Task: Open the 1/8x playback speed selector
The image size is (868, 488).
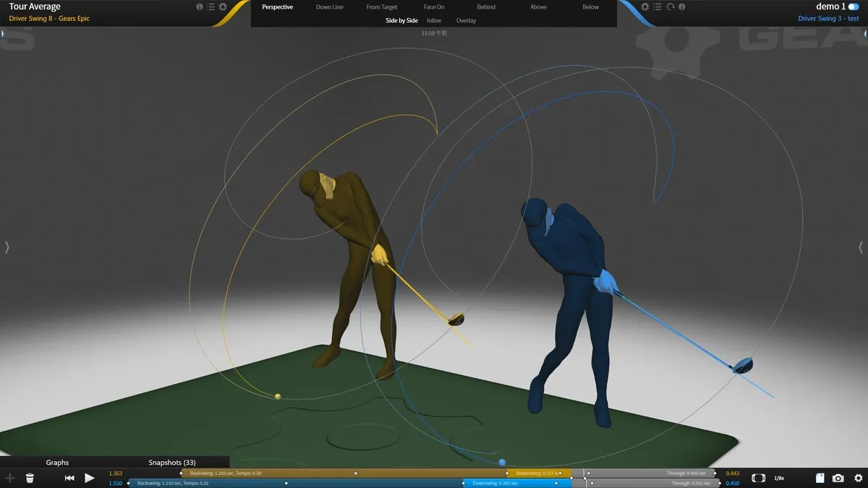Action: tap(779, 478)
